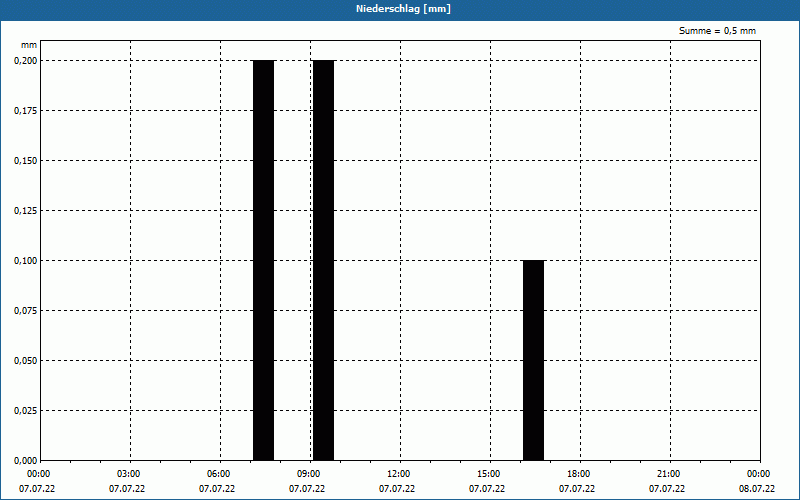Select the 'Summe = 0,5 mm' total label
The height and width of the screenshot is (500, 800).
(717, 31)
